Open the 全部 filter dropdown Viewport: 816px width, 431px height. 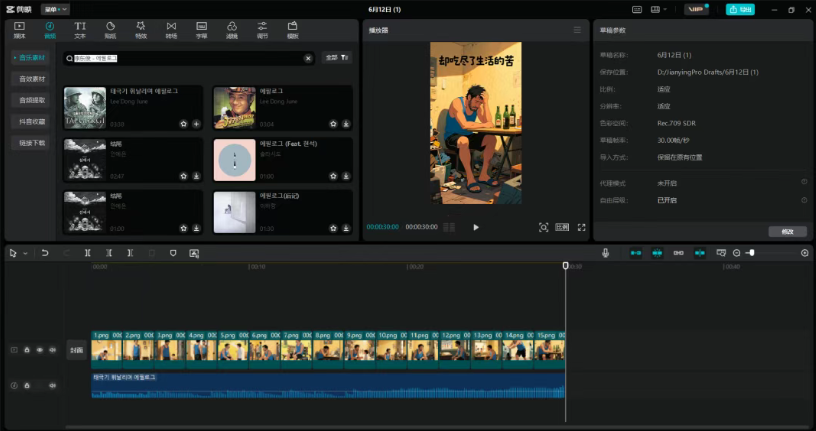click(x=337, y=58)
